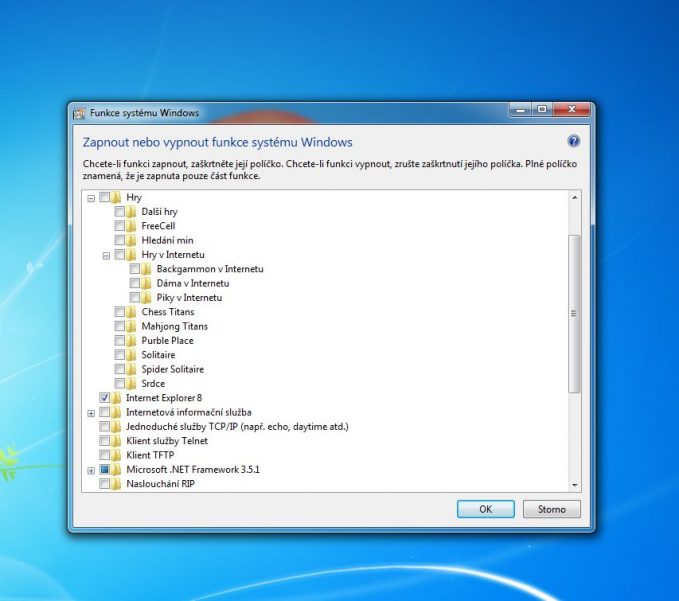Open the help question mark icon
The image size is (679, 601).
pyautogui.click(x=573, y=141)
